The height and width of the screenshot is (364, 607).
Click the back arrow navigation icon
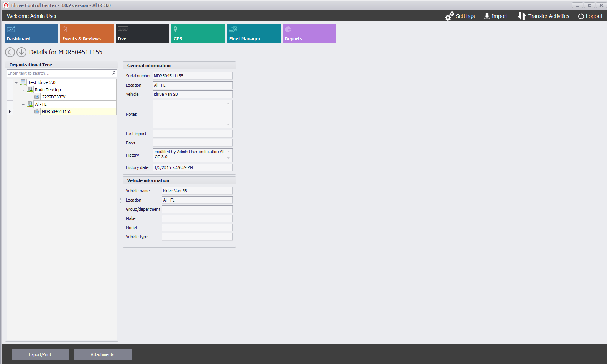10,52
